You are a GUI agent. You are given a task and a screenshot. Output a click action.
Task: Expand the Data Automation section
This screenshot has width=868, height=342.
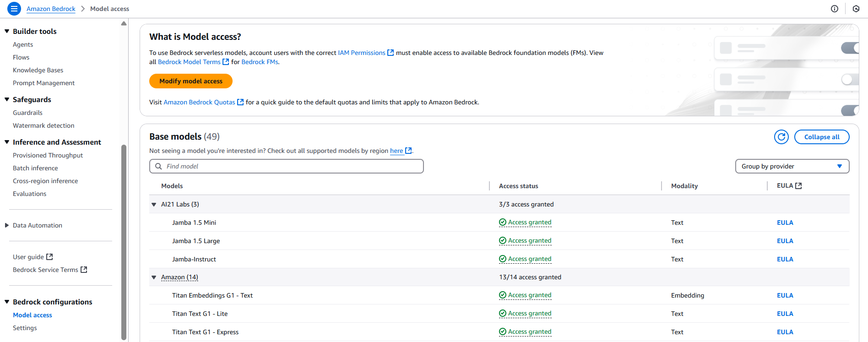(7, 225)
